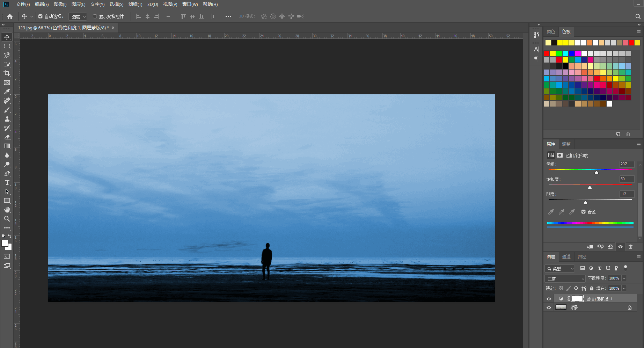Image resolution: width=644 pixels, height=348 pixels.
Task: Select the Rectangular Marquee tool
Action: pos(7,46)
